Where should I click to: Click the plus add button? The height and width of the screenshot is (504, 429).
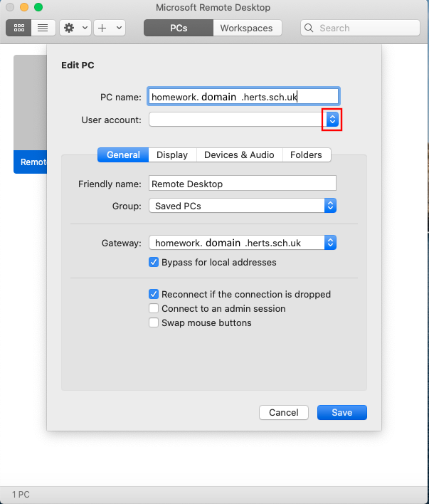pyautogui.click(x=102, y=28)
